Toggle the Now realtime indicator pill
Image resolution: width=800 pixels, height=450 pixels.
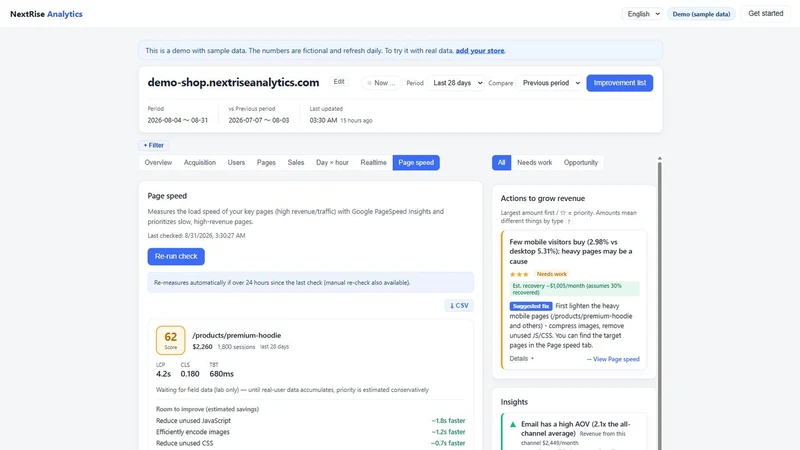381,83
